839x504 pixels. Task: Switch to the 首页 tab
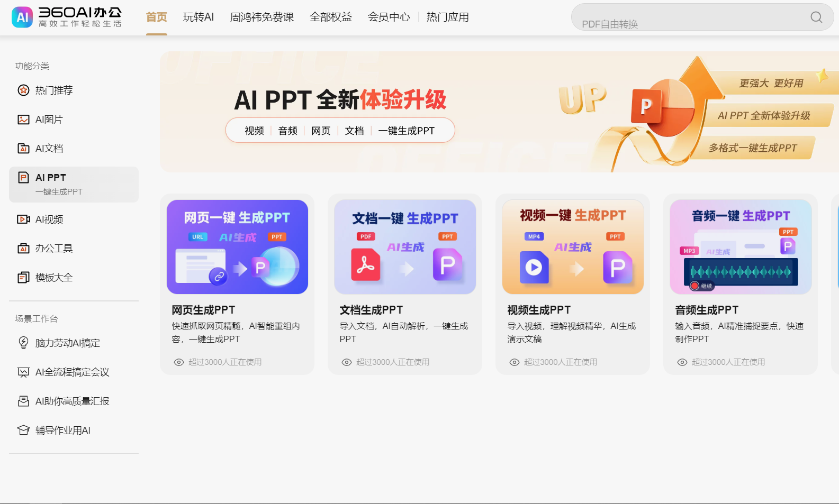(x=156, y=17)
